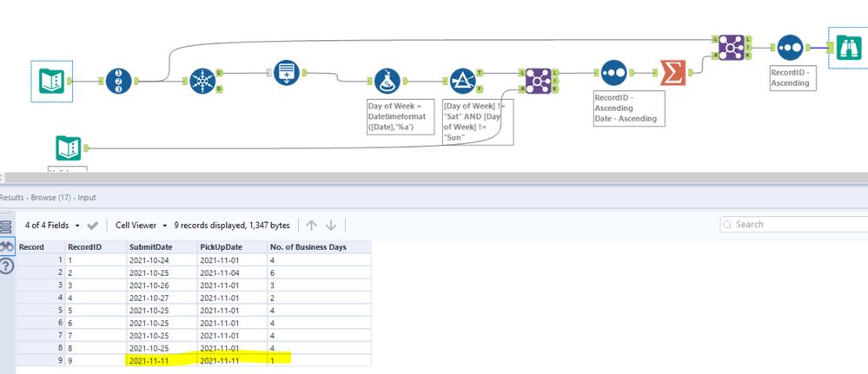Select the upper-right Join tool
This screenshot has height=374, width=868.
tap(732, 48)
